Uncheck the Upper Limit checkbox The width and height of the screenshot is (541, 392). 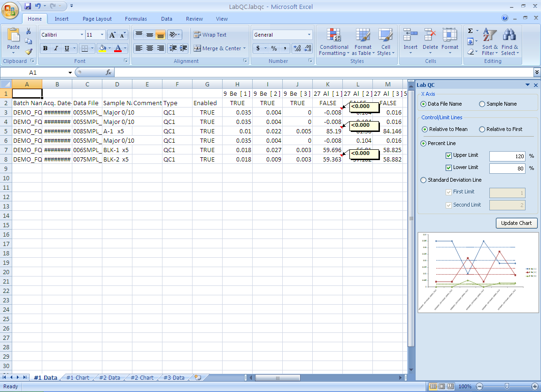(448, 155)
